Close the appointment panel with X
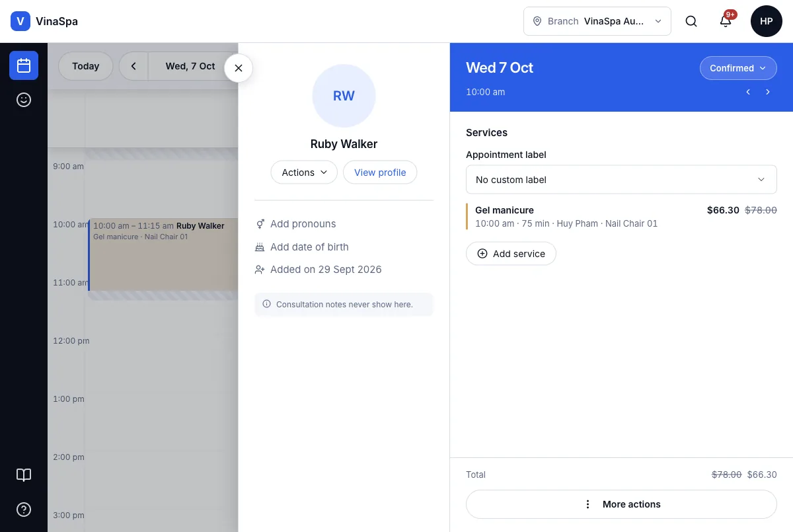The width and height of the screenshot is (793, 532). coord(239,67)
